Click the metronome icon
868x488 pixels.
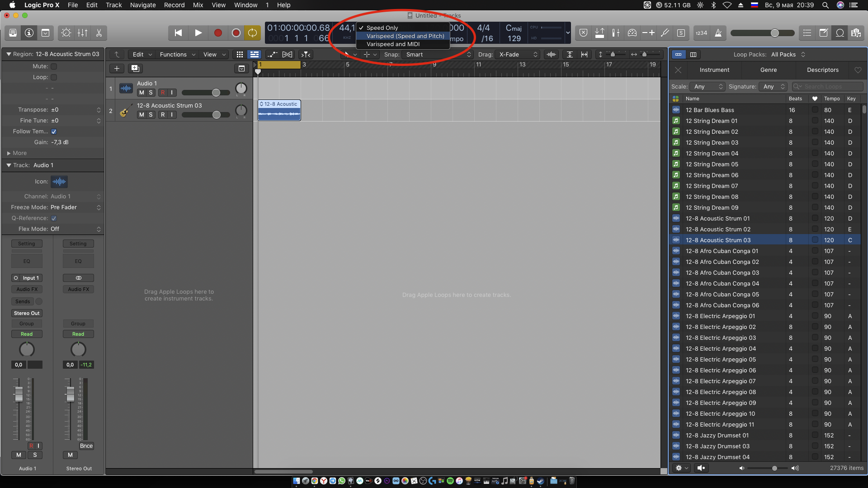point(718,33)
